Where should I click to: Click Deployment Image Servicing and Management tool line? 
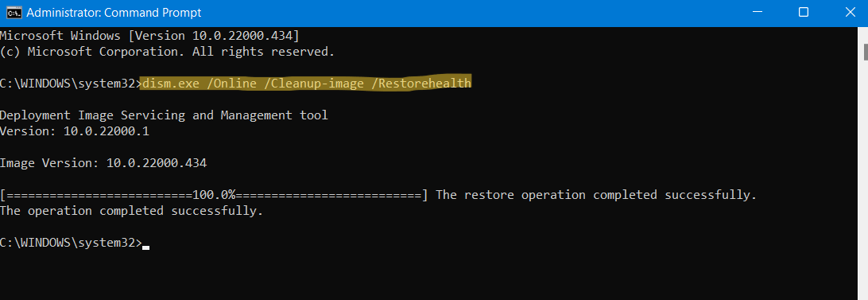[x=164, y=115]
